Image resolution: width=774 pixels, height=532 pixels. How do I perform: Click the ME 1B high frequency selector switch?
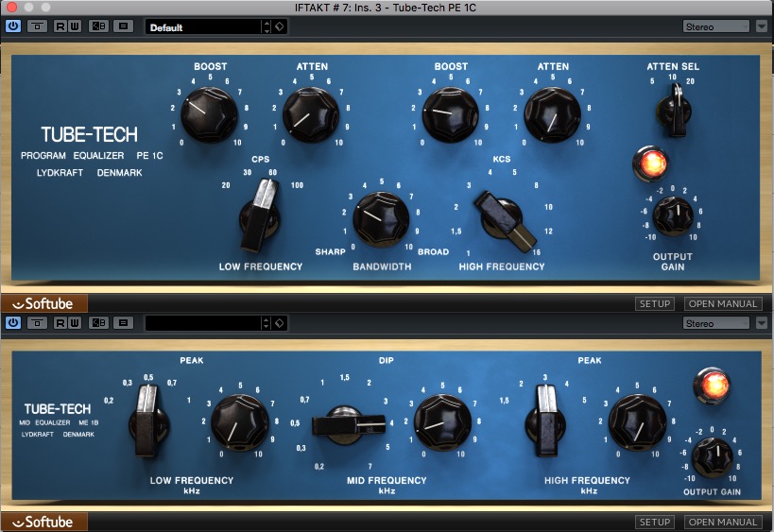pyautogui.click(x=545, y=421)
